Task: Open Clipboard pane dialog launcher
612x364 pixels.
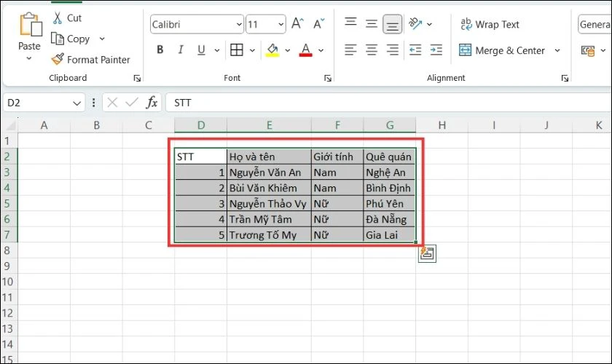Action: (137, 79)
